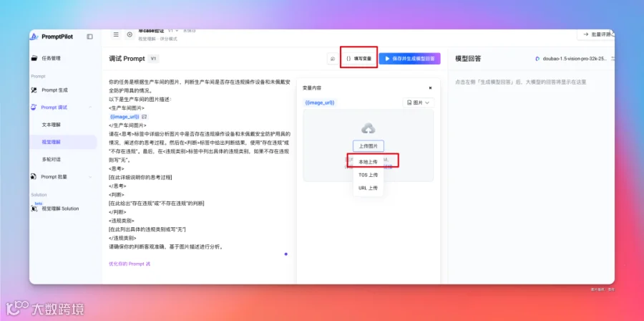Click the 优化你的 Prompt link

tap(130, 264)
